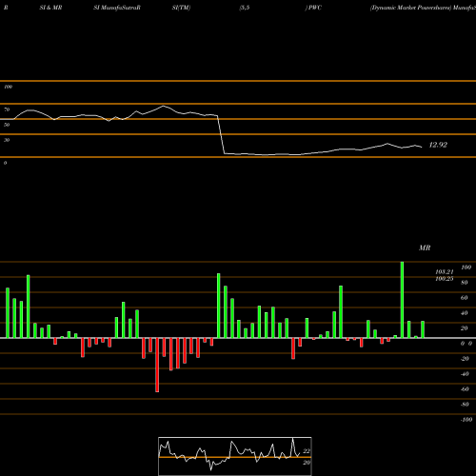476x476 pixels.
Task: Click the longest red bar in MR chart
Action: point(157,365)
